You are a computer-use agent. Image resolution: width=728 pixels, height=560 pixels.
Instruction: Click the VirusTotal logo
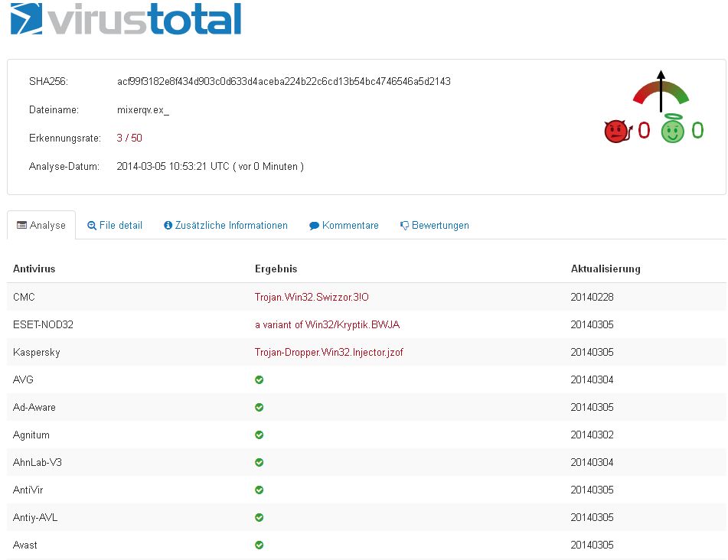point(126,19)
